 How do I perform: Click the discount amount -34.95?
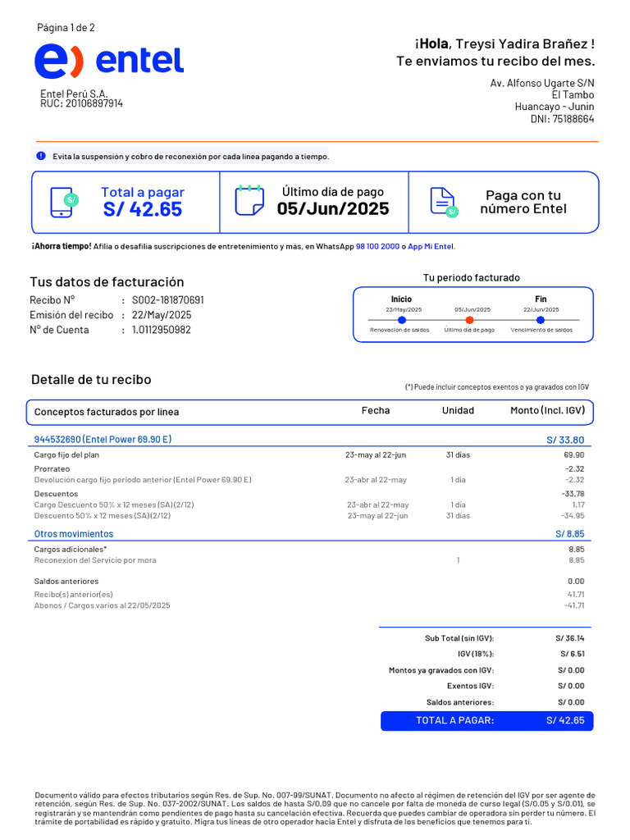coord(573,516)
